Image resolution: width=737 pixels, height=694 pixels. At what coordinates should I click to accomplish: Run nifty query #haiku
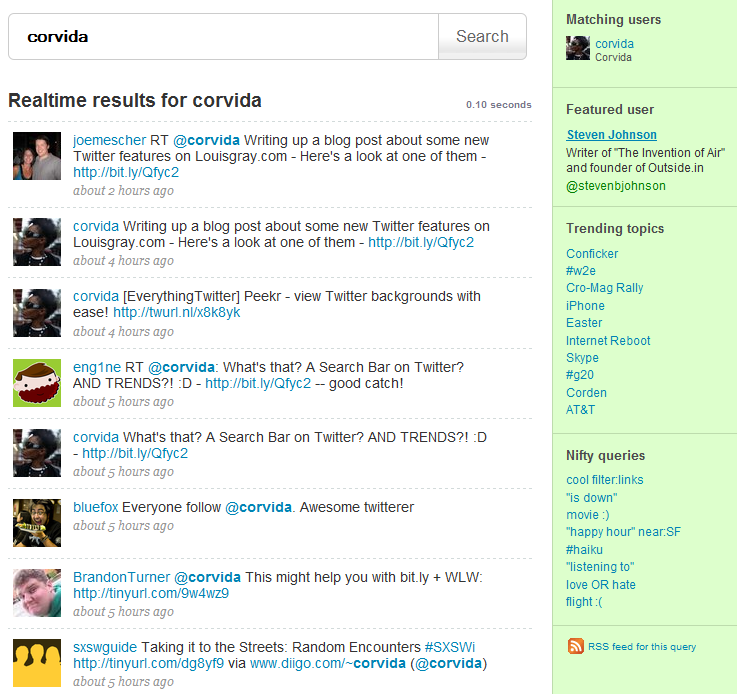click(584, 550)
